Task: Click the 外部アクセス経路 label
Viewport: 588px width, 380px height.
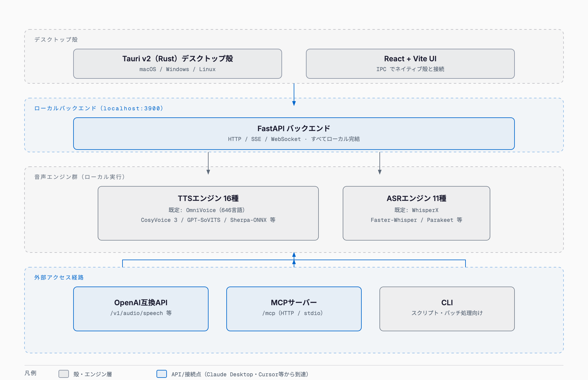Action: (59, 277)
